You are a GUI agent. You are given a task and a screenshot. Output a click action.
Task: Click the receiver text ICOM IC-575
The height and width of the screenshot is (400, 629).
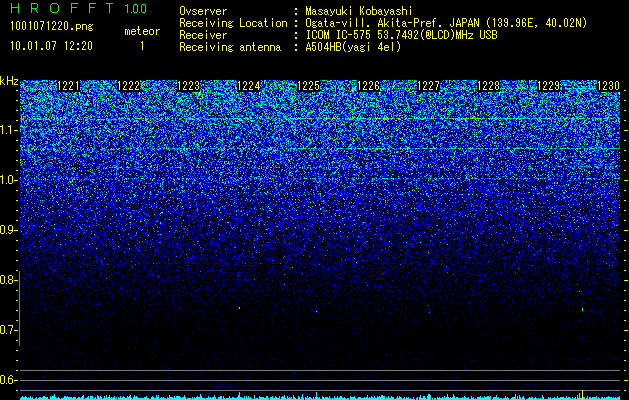click(x=339, y=35)
